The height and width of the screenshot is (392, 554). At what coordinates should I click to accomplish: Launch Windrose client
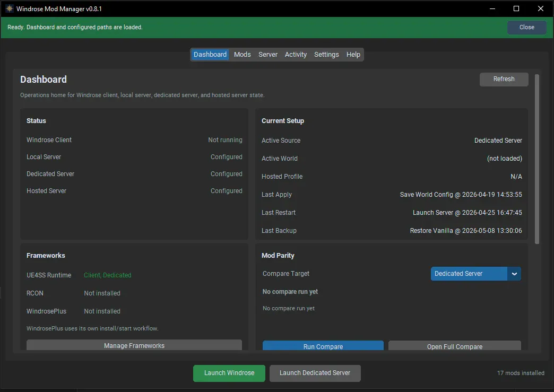(229, 373)
